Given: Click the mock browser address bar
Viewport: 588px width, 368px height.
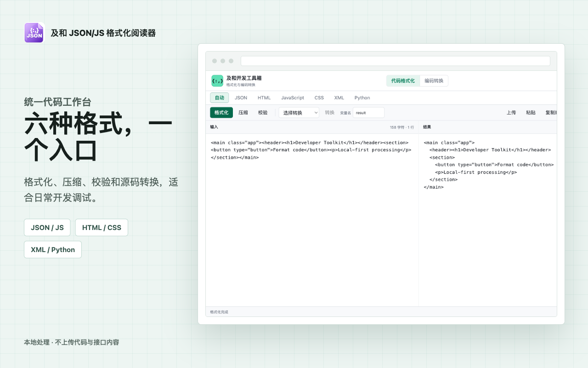Looking at the screenshot, I should (x=396, y=61).
